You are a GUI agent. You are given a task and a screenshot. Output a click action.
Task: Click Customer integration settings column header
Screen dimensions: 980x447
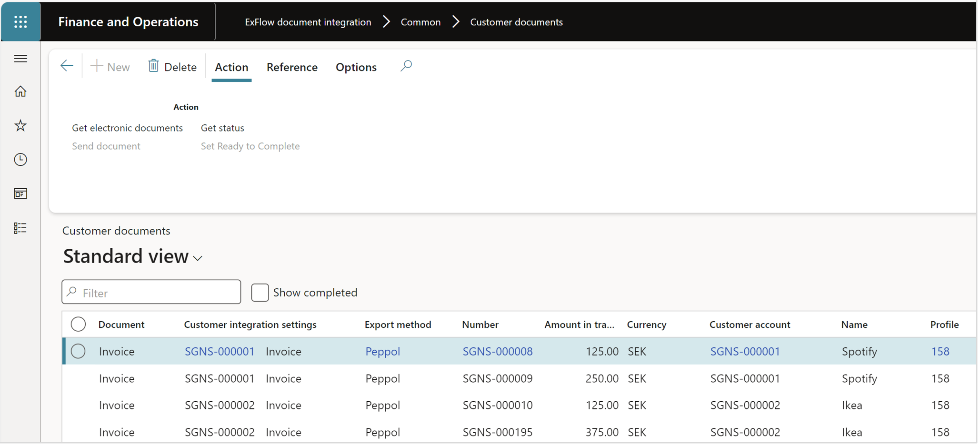pyautogui.click(x=250, y=325)
